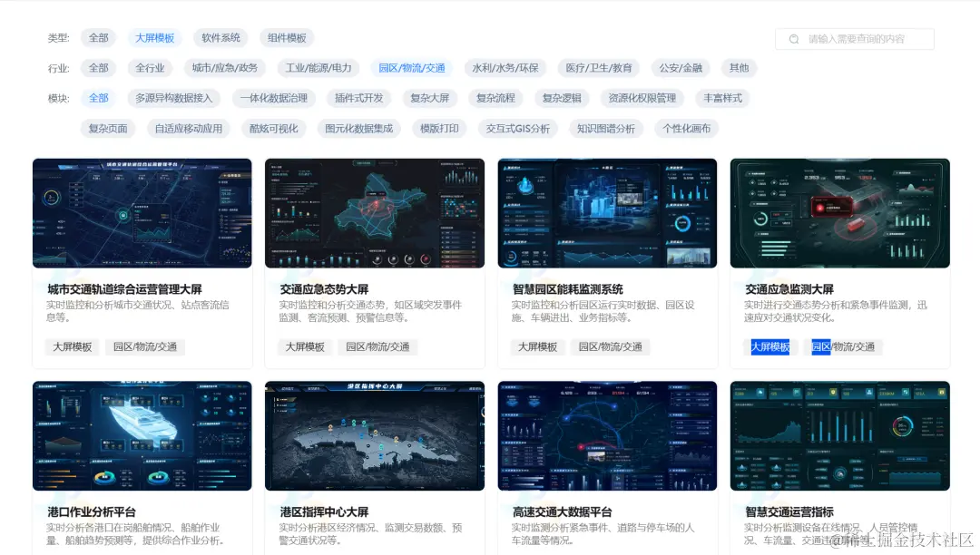Open the 港区指挥中心大屏 template preview
Image resolution: width=980 pixels, height=555 pixels.
[374, 433]
